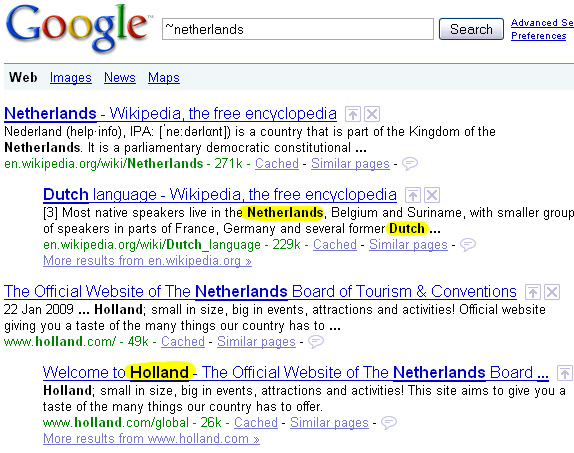
Task: Add comment to www.holland.com/ result
Action: 316,342
